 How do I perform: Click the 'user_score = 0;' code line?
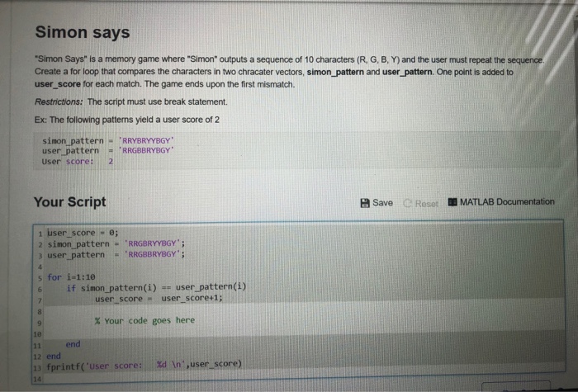(x=83, y=233)
